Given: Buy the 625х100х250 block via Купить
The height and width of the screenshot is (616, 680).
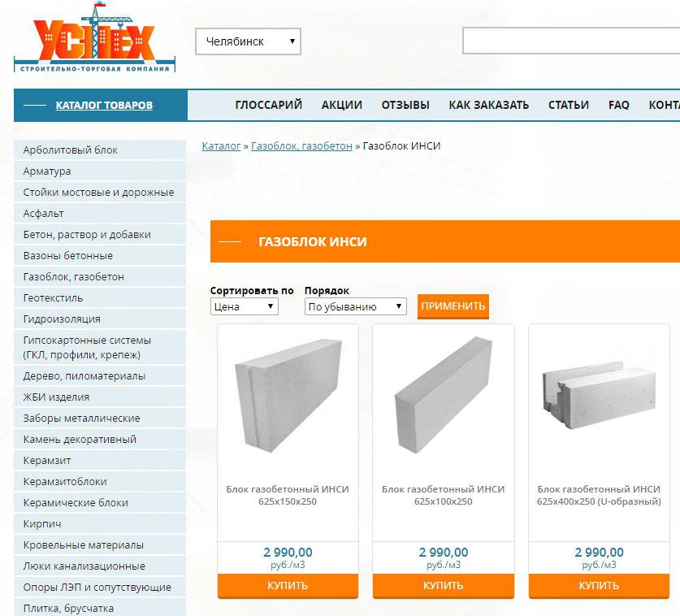Looking at the screenshot, I should (444, 586).
